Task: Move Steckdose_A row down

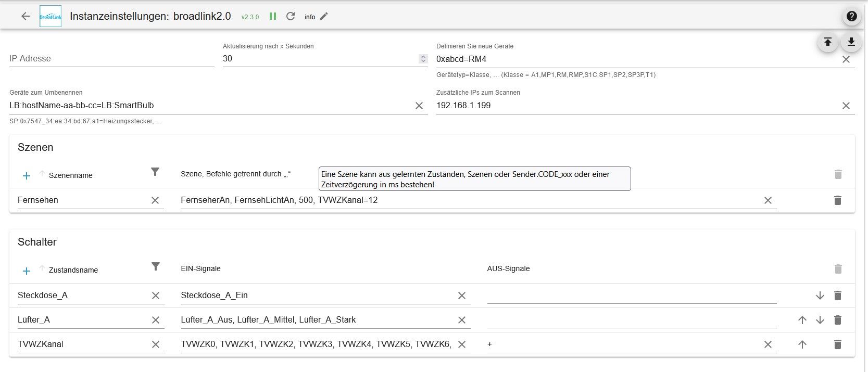Action: point(820,296)
